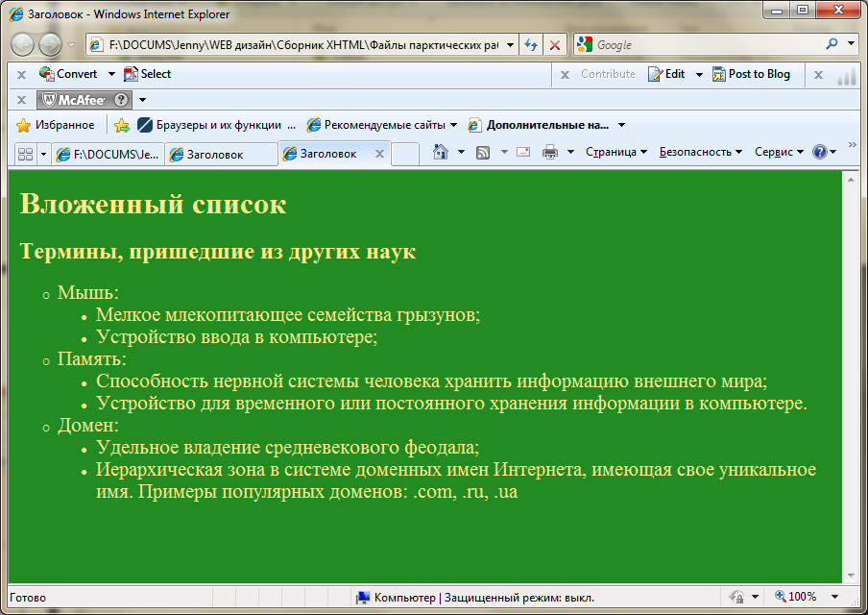868x615 pixels.
Task: Open the Избранное favorites button
Action: click(56, 125)
